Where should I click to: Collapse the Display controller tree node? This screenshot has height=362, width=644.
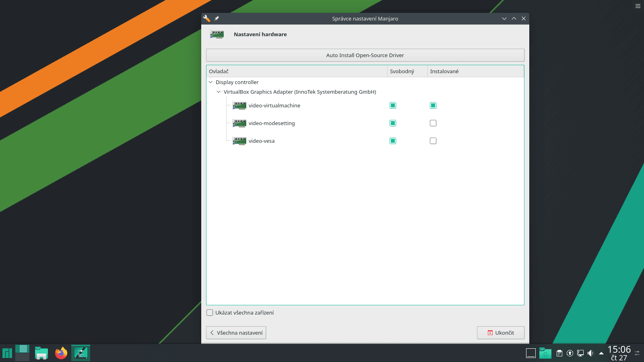click(x=211, y=82)
